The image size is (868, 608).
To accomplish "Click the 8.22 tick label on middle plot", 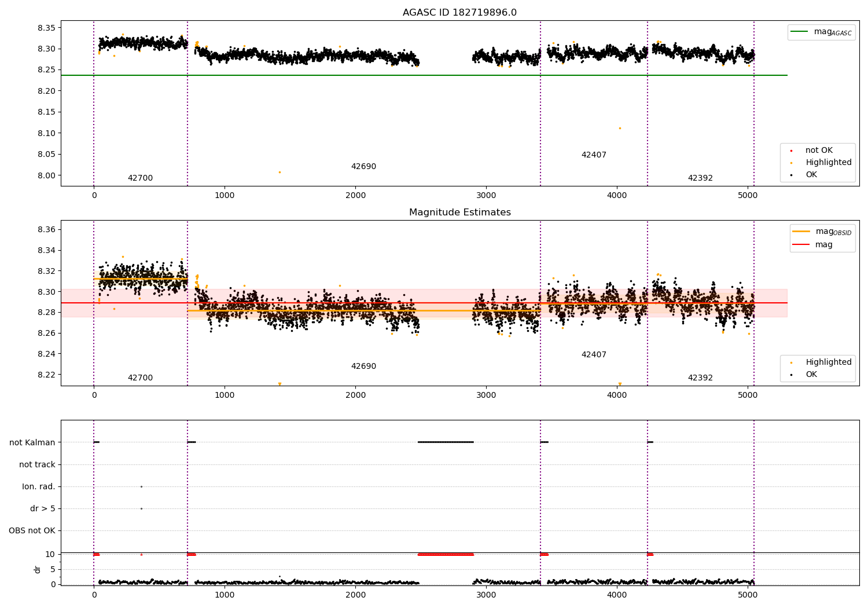I will [46, 375].
